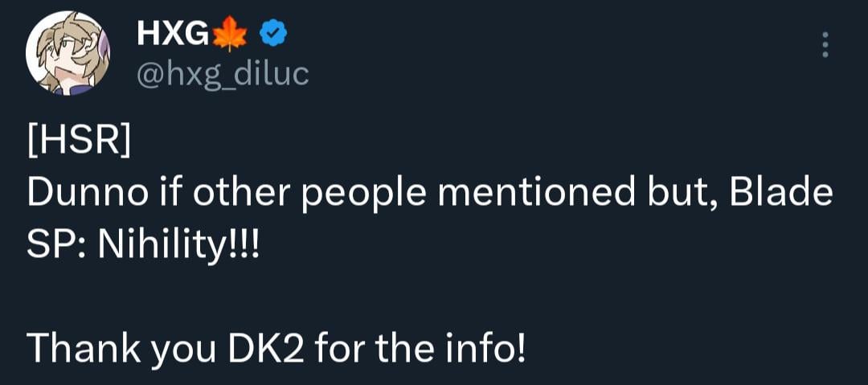Open the @hxg_diluc handle link
This screenshot has width=868, height=385.
click(223, 74)
